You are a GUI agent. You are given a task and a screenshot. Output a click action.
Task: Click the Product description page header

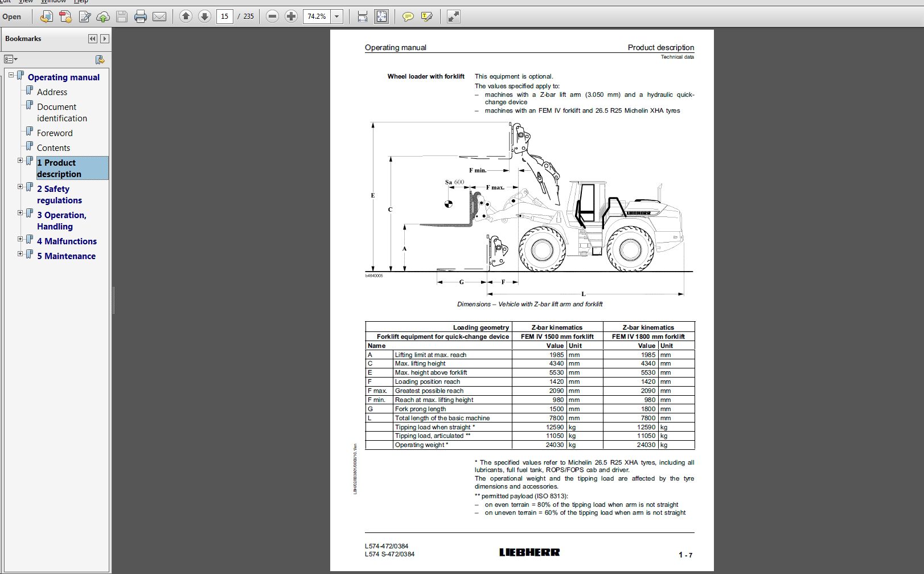click(661, 48)
